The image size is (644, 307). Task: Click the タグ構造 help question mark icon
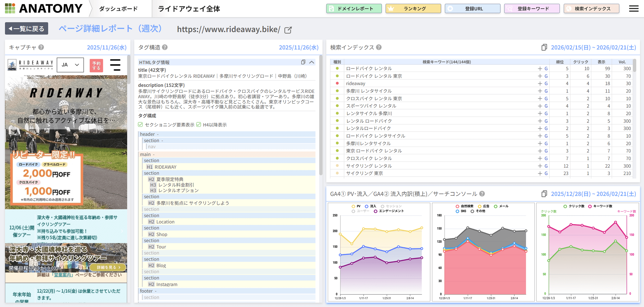tap(165, 47)
